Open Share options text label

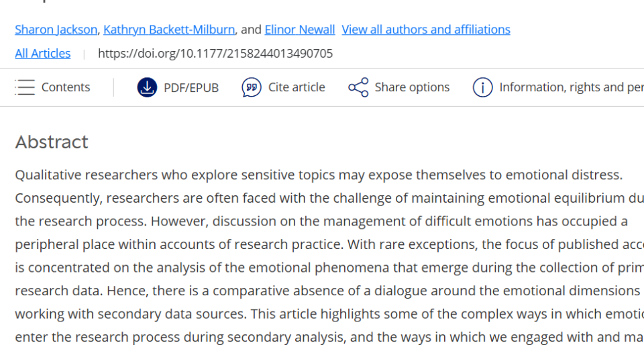412,87
